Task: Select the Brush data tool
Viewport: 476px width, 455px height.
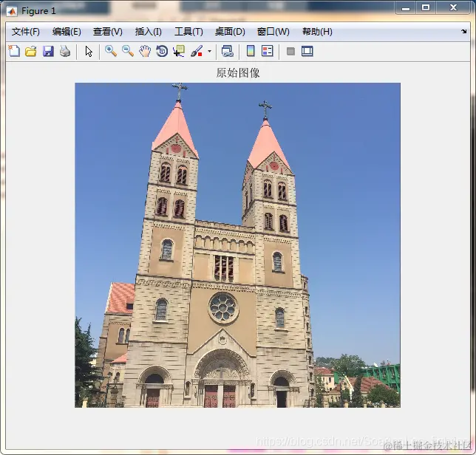Action: coord(197,51)
